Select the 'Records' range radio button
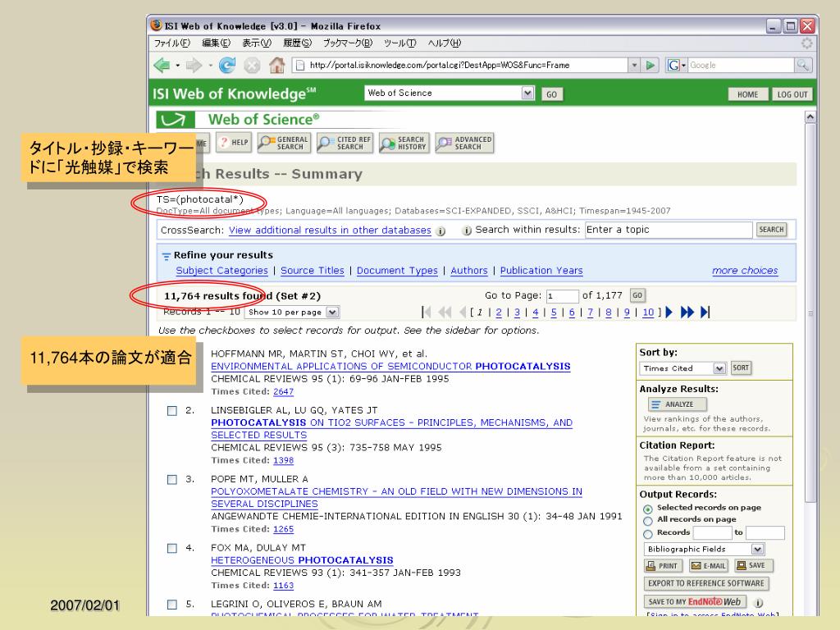 [x=648, y=533]
